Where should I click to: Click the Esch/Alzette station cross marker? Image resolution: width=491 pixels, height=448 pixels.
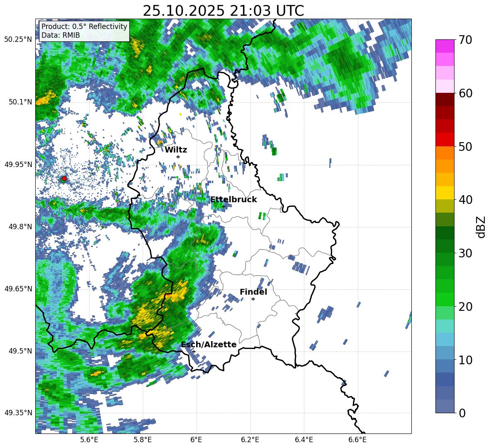(194, 351)
